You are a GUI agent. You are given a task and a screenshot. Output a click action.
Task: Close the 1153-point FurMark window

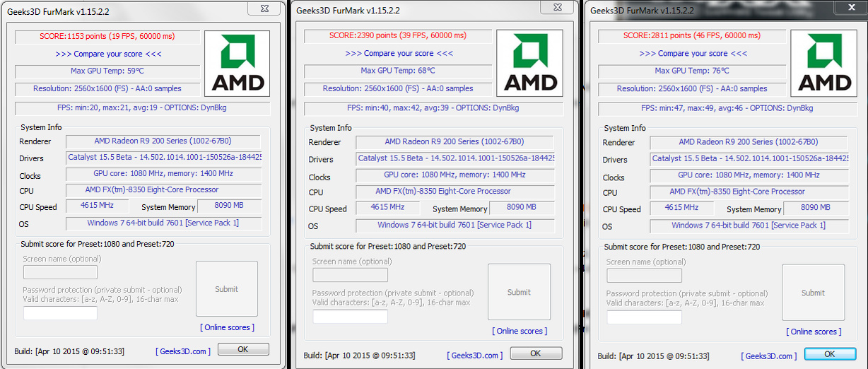[264, 8]
